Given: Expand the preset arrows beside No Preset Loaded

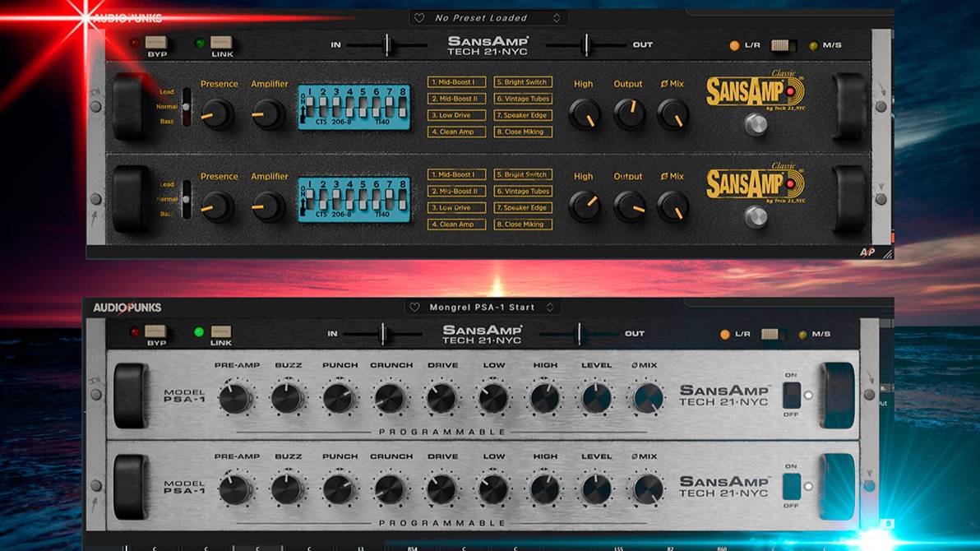Looking at the screenshot, I should point(557,18).
